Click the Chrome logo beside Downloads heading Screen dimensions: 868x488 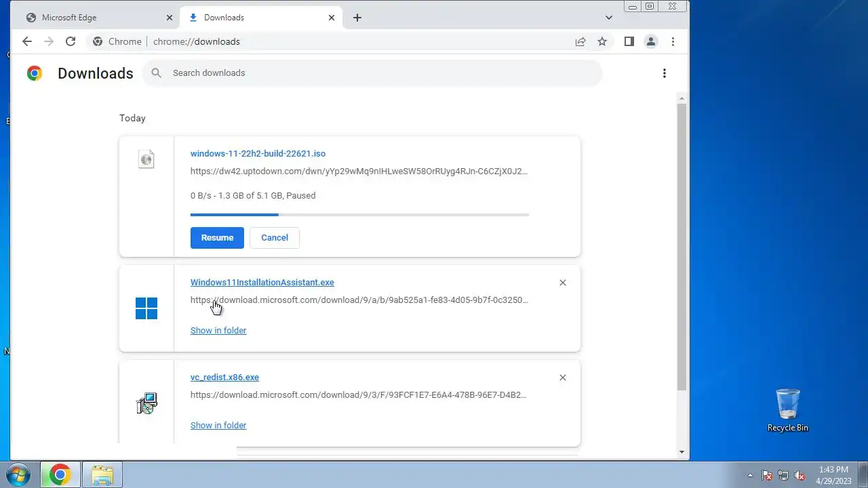(x=34, y=73)
